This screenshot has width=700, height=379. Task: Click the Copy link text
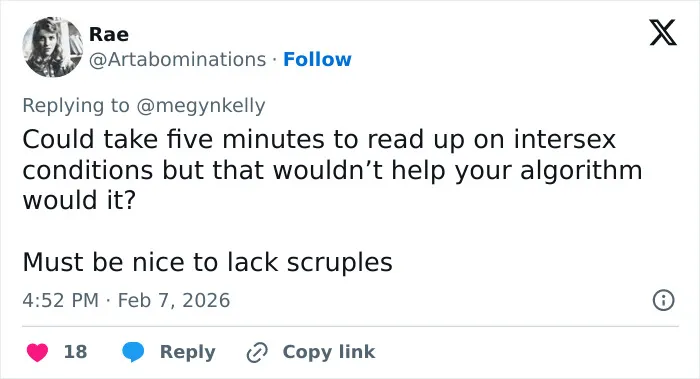pos(329,352)
